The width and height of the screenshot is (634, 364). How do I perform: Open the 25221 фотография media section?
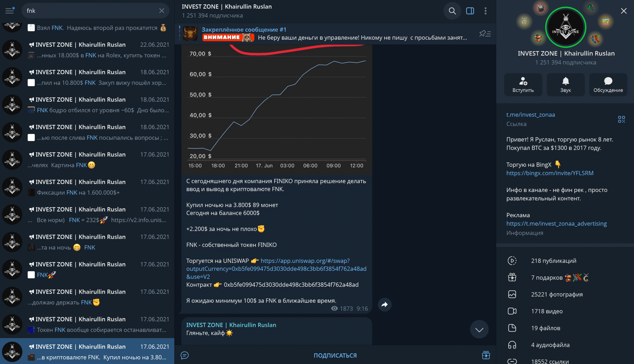(565, 294)
